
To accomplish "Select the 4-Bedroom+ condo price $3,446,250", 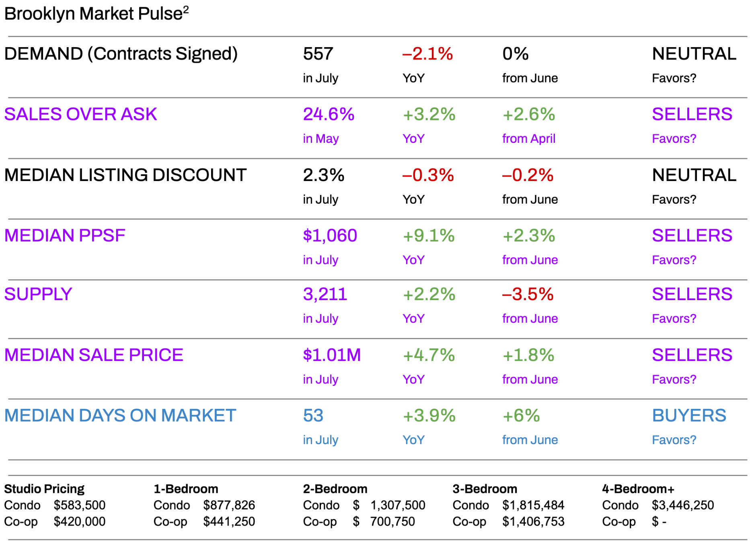I will 682,505.
